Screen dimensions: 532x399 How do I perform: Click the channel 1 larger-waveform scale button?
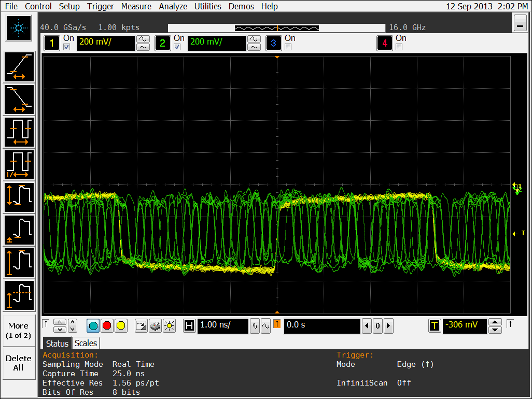tap(143, 39)
